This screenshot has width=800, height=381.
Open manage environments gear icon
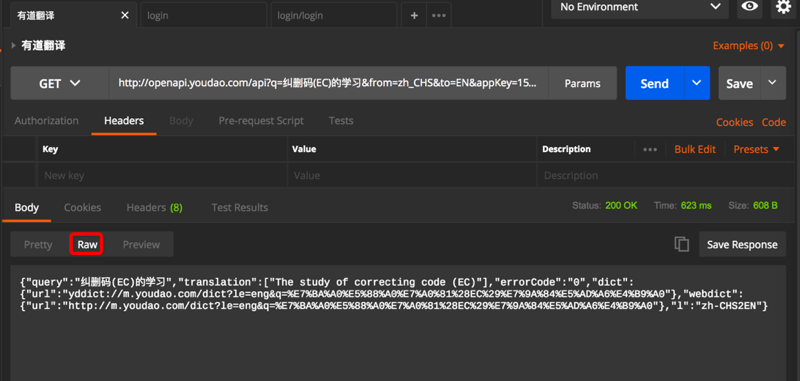783,7
